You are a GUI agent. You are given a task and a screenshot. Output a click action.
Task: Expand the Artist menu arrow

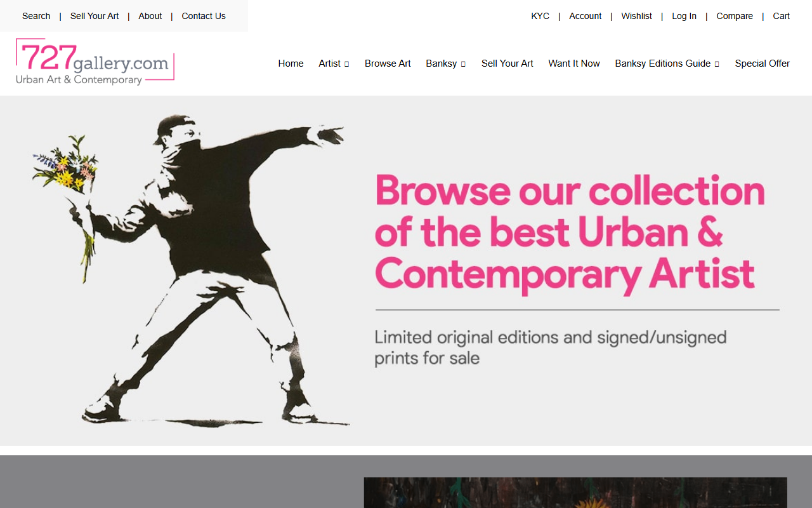pyautogui.click(x=346, y=64)
